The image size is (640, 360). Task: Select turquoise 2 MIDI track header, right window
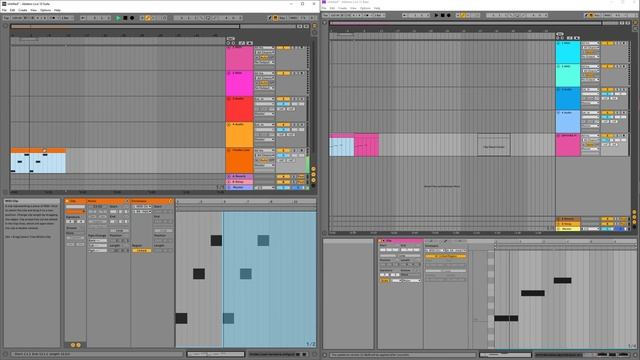click(x=568, y=76)
